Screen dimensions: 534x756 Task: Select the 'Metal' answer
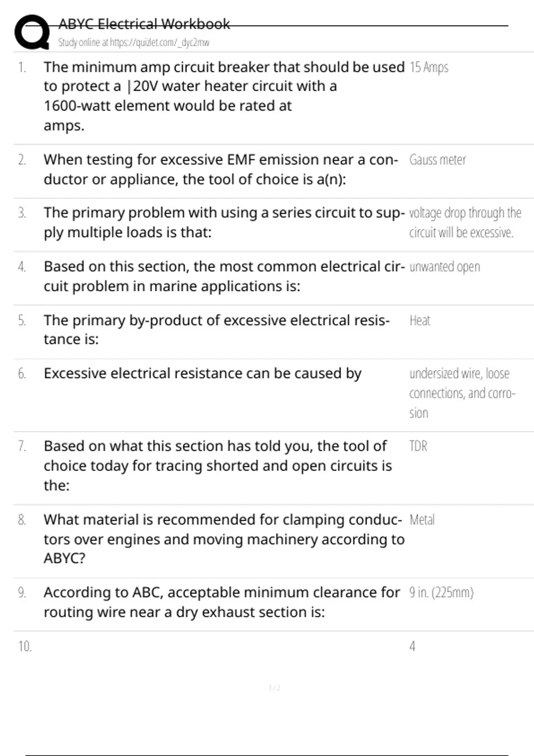(x=422, y=519)
